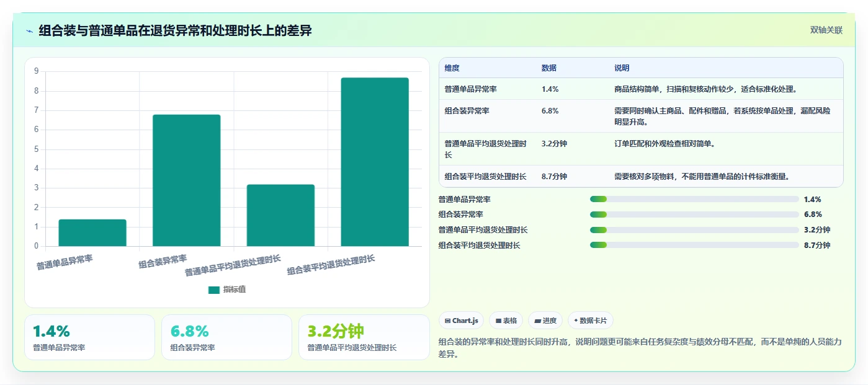Click the 组合装异常率 progress bar
868x385 pixels.
click(x=694, y=215)
